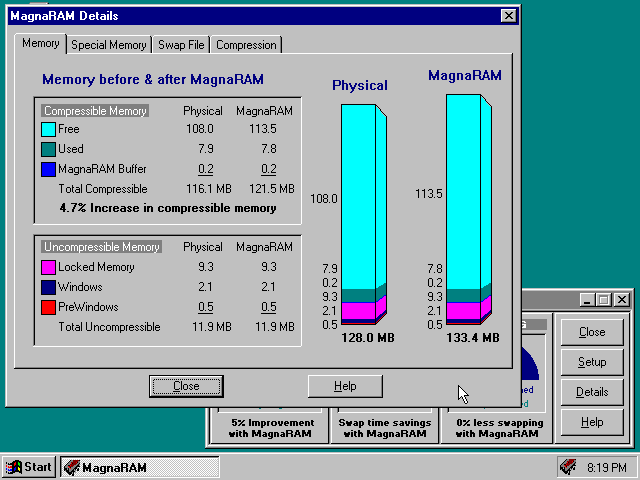Click the magenta Locked Memory swatch
Image resolution: width=640 pixels, height=480 pixels.
[x=48, y=267]
